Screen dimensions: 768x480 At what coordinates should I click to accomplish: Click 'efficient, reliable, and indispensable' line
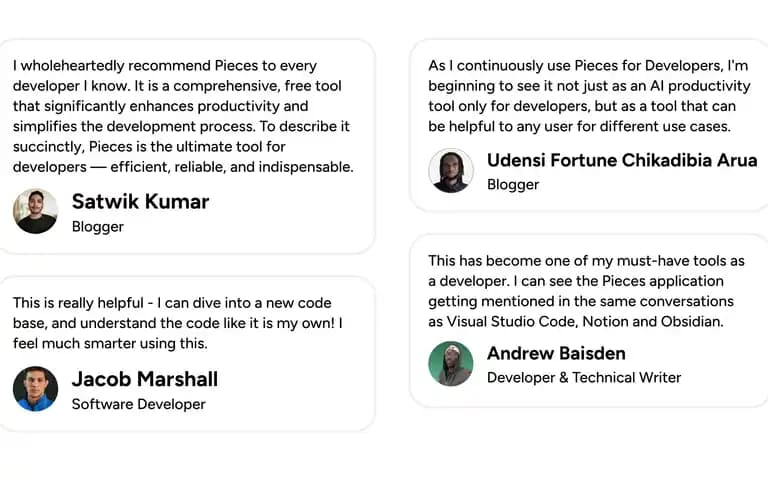(x=183, y=167)
